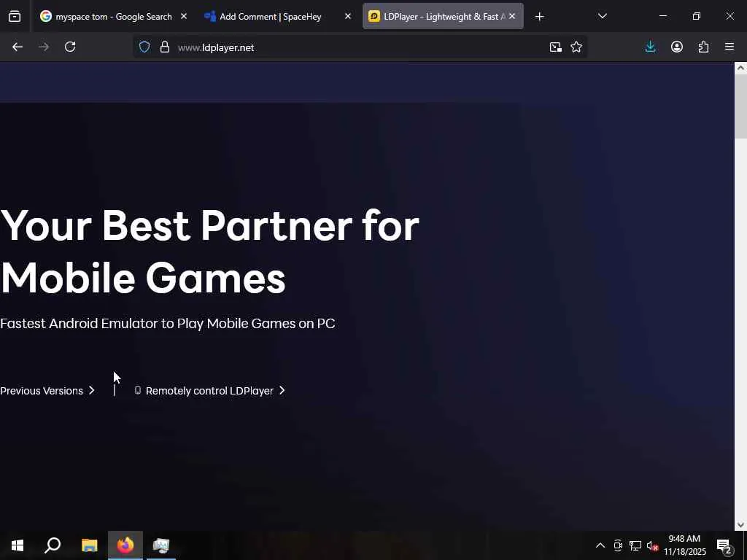Viewport: 747px width, 560px height.
Task: Open Firefox View tab overview icon
Action: pos(15,17)
